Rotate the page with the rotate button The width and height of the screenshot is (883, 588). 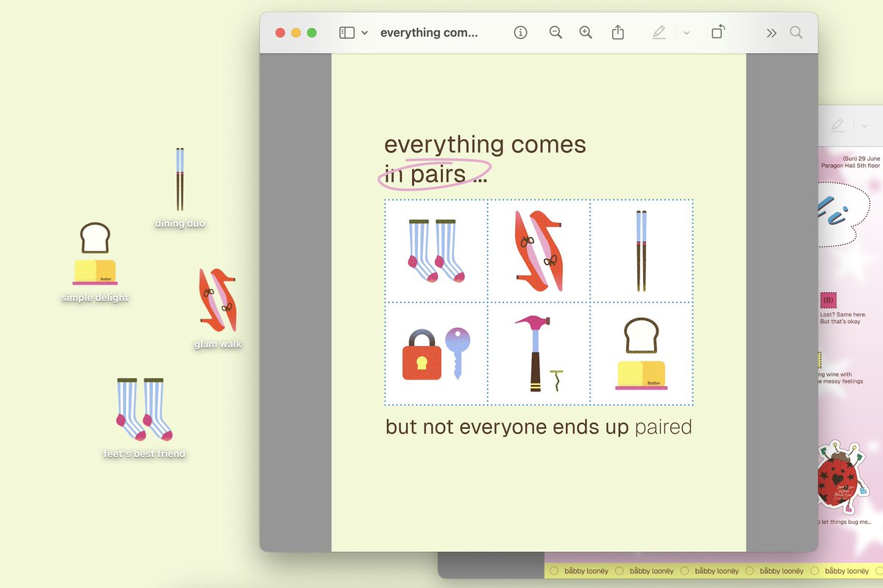[x=718, y=32]
